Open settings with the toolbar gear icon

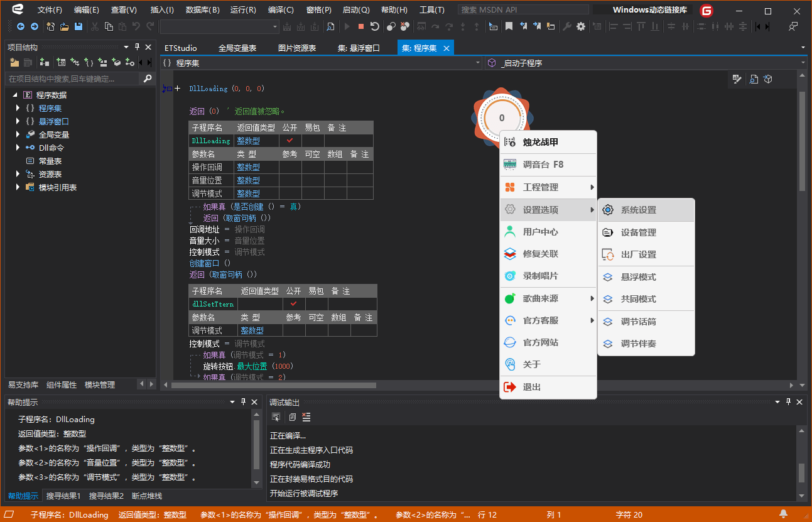pyautogui.click(x=581, y=26)
